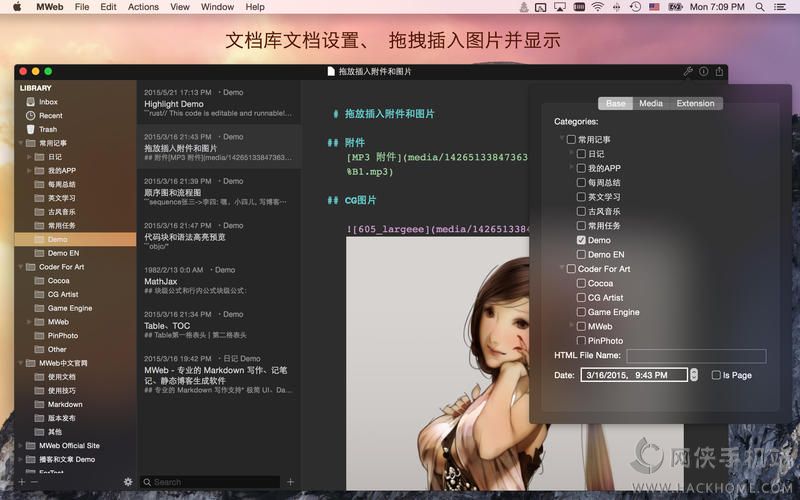Click the gear icon below library sidebar
The height and width of the screenshot is (500, 800).
[x=128, y=482]
